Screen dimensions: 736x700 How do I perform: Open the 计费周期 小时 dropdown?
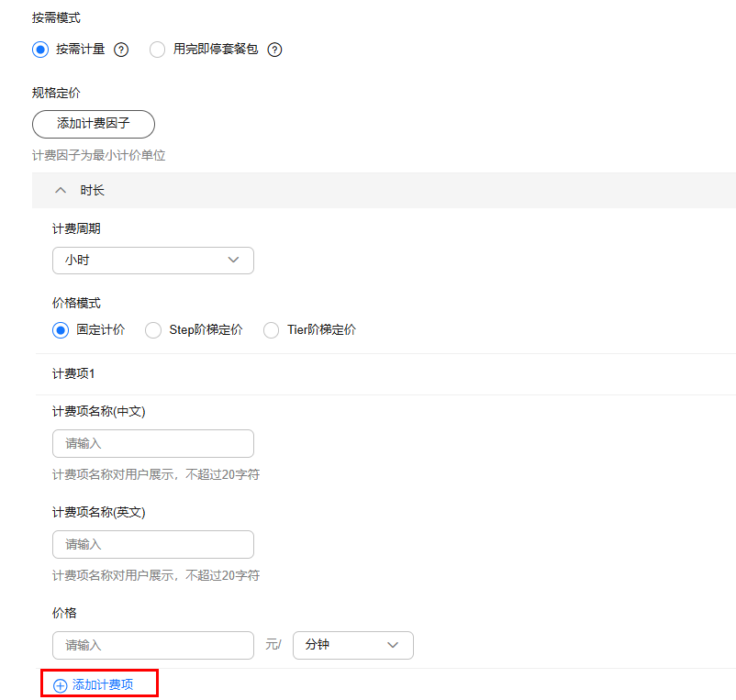pyautogui.click(x=153, y=261)
